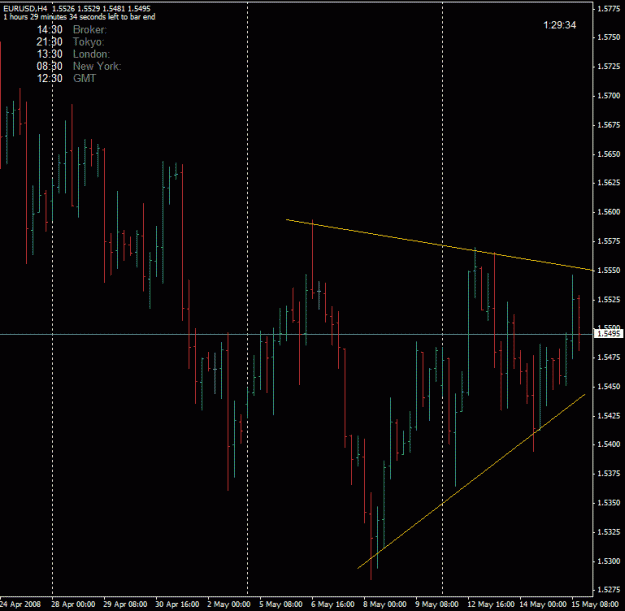Click the 8 May 00:00 time label
Viewport: 625px width, 611px height.
pos(385,604)
